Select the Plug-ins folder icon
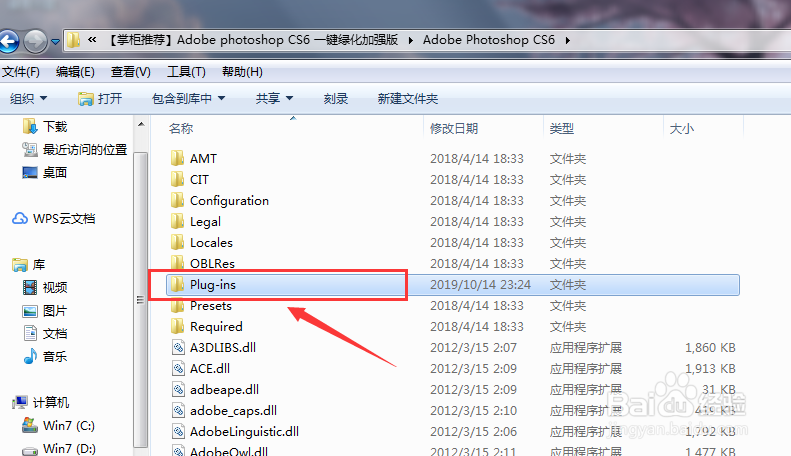The height and width of the screenshot is (456, 791). pyautogui.click(x=177, y=284)
